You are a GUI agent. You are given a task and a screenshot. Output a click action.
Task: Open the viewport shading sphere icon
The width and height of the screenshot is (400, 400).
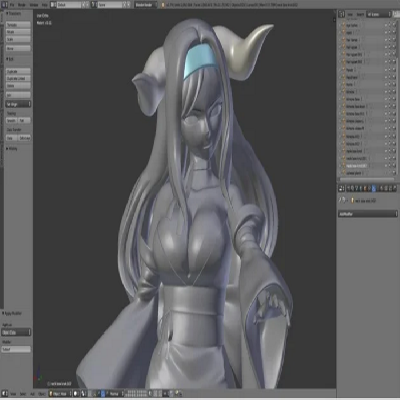(x=76, y=394)
